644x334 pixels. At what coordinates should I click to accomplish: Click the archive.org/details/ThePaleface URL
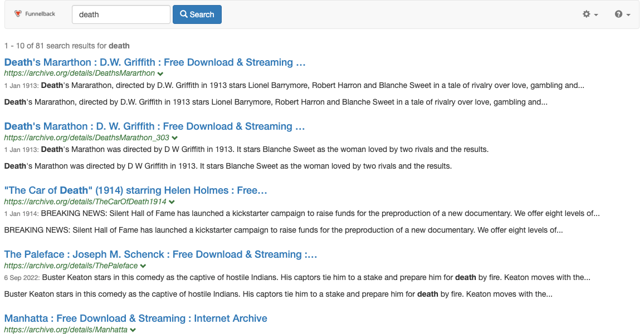pyautogui.click(x=71, y=266)
